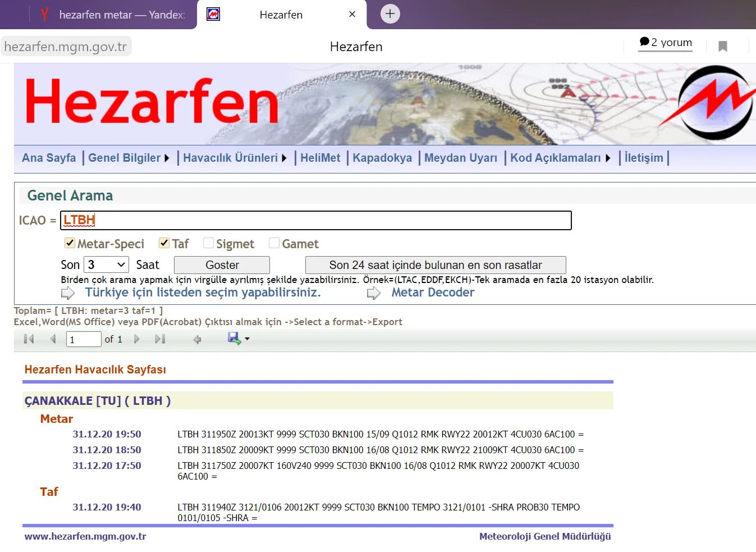Viewport: 756px width, 552px height.
Task: Open the Kod Açıklamaları menu
Action: tap(555, 158)
